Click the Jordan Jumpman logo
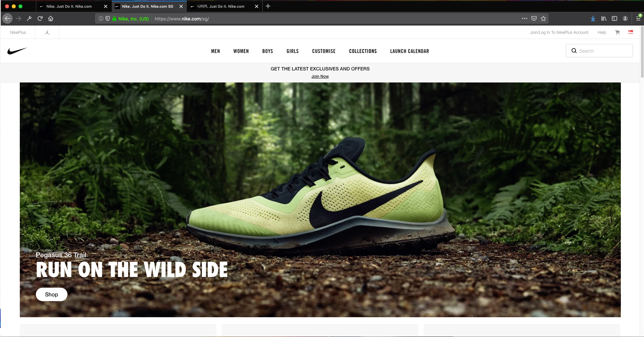Viewport: 644px width, 337px height. (47, 32)
